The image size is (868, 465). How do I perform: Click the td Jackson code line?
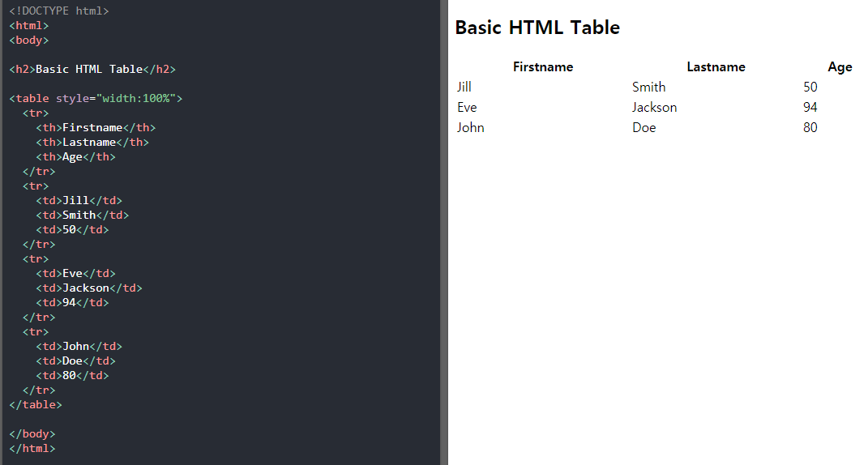pos(89,288)
